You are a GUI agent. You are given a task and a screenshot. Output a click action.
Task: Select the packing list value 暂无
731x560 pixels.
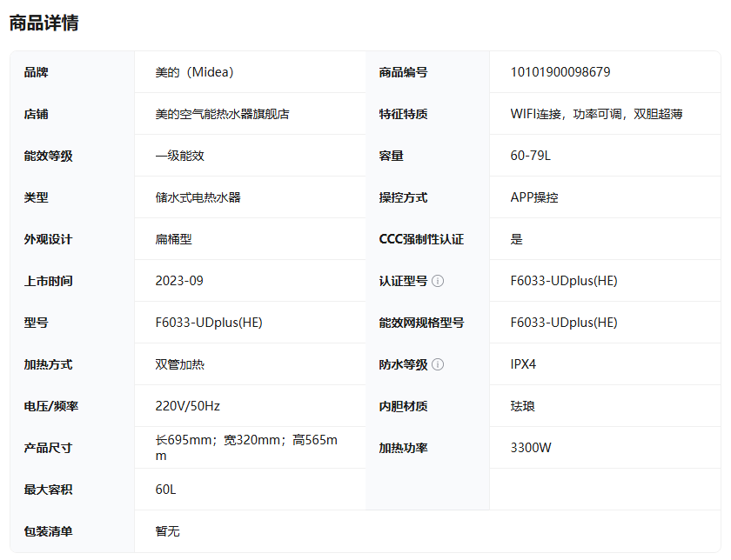168,531
